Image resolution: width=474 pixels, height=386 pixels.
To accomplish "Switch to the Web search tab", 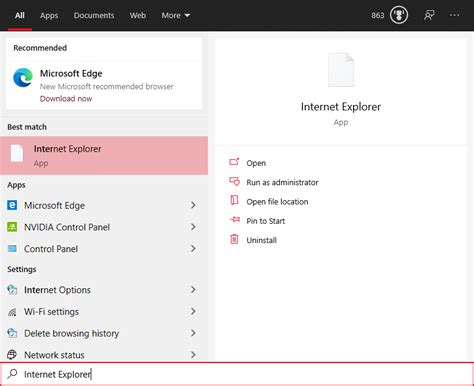I will tap(138, 15).
